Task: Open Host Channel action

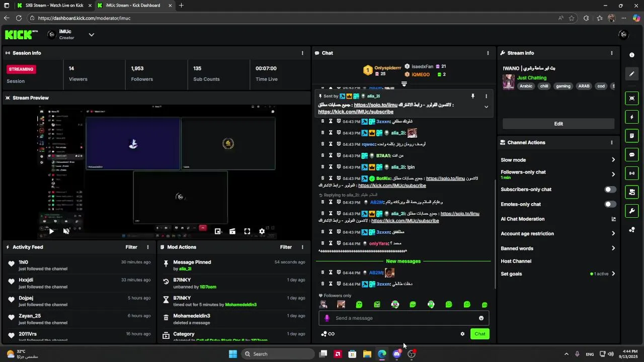Action: coord(516,261)
